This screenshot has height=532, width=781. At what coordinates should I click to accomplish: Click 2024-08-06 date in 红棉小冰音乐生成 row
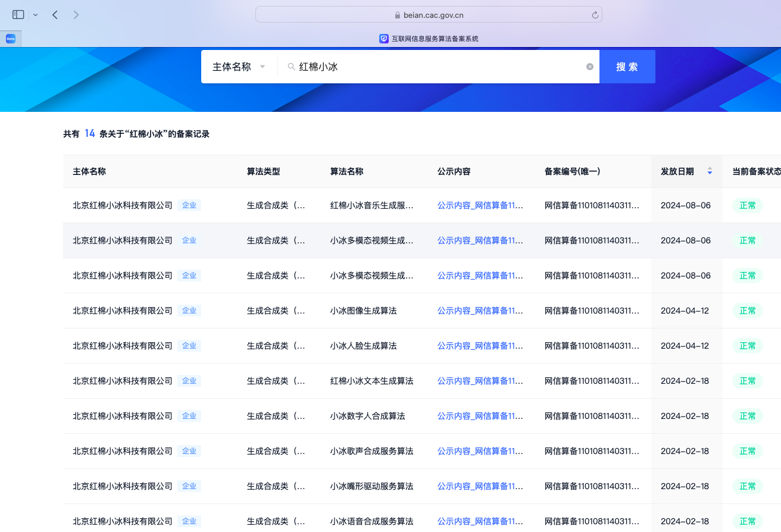coord(686,205)
